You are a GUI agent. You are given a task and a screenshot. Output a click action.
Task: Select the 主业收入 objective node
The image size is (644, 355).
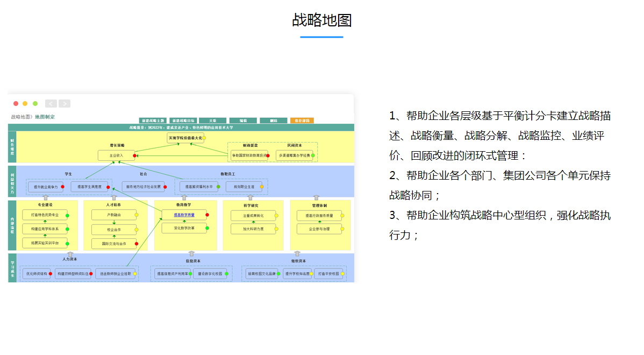116,156
